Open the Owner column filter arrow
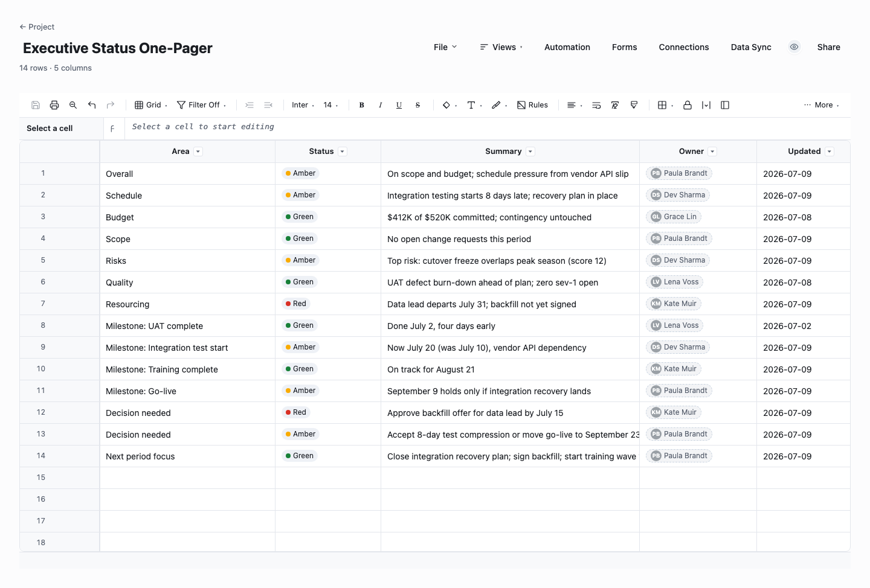 pos(712,152)
